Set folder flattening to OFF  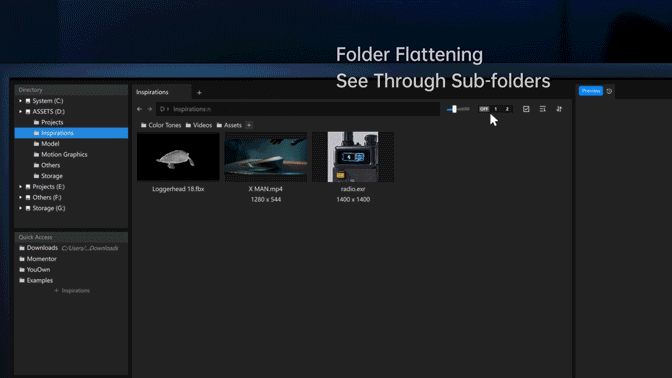(484, 109)
